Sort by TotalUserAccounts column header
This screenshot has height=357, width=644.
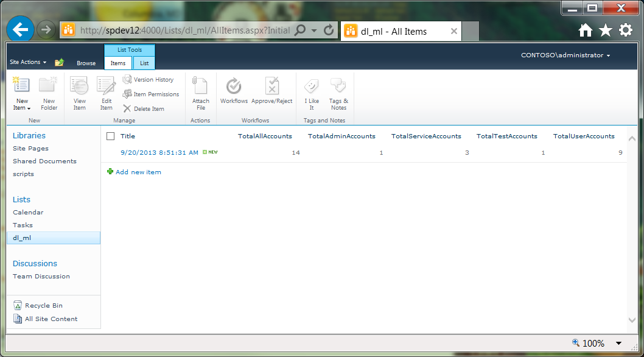tap(584, 136)
